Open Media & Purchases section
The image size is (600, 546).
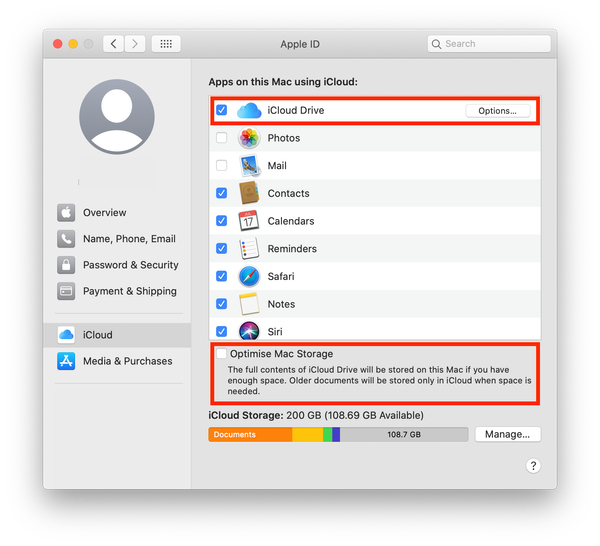[x=118, y=361]
